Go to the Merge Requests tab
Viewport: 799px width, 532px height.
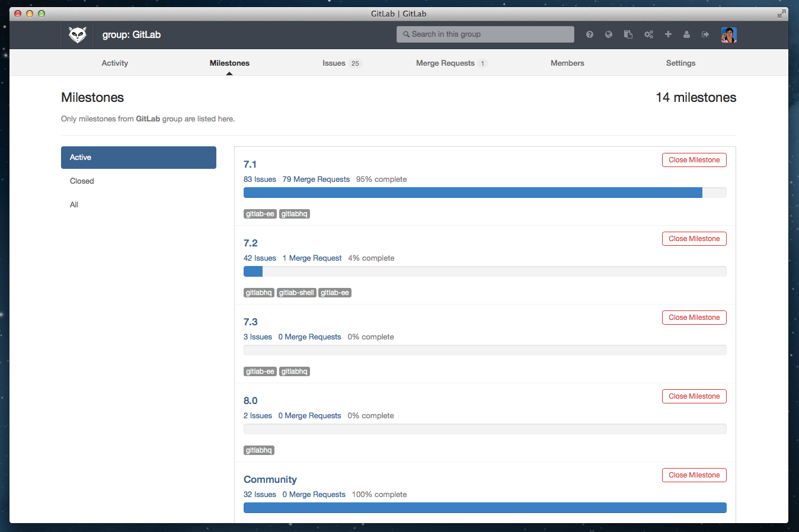coord(445,63)
